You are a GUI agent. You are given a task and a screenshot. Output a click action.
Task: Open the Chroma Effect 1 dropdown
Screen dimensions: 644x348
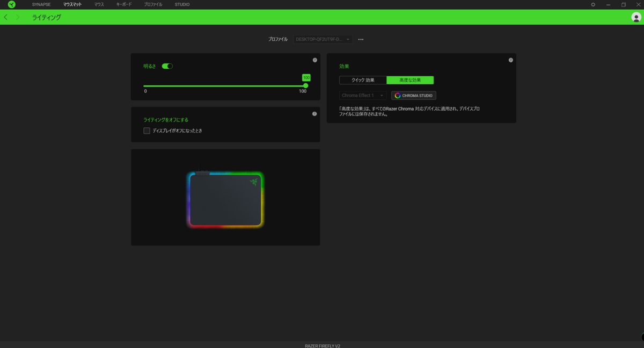[x=363, y=96]
